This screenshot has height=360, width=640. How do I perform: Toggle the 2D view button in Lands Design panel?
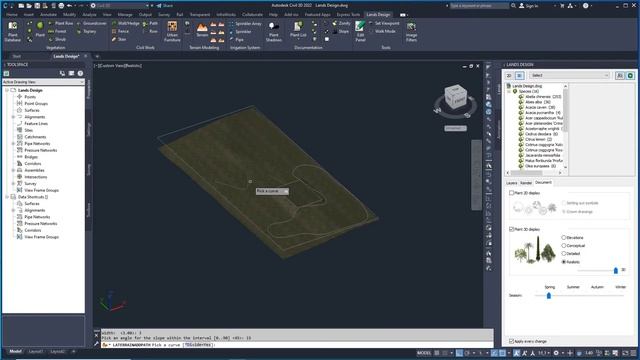click(x=509, y=76)
